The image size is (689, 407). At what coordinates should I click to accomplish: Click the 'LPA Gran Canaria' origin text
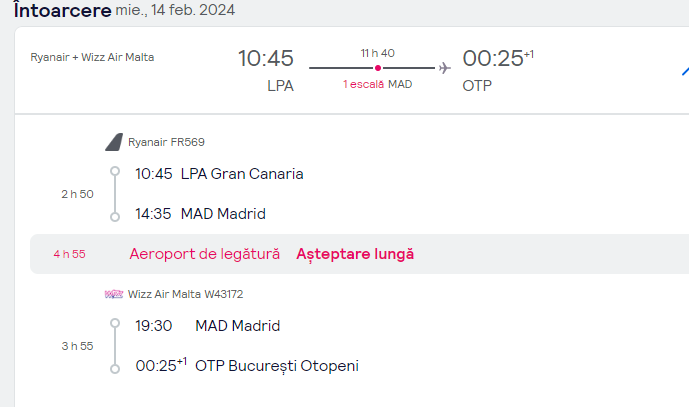pos(242,174)
